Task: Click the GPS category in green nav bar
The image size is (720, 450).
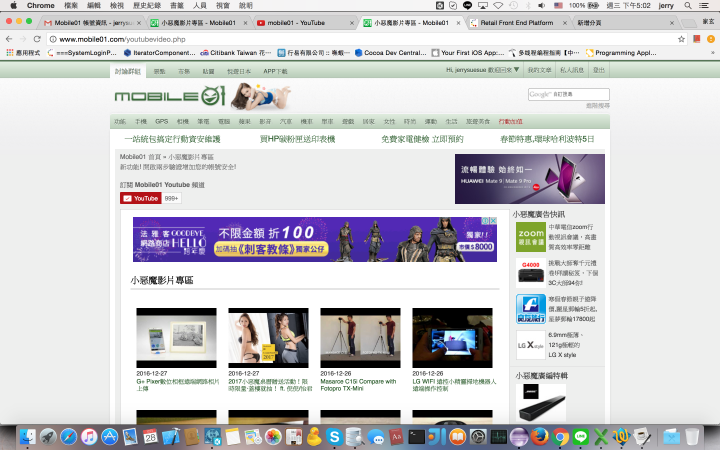Action: click(x=162, y=121)
